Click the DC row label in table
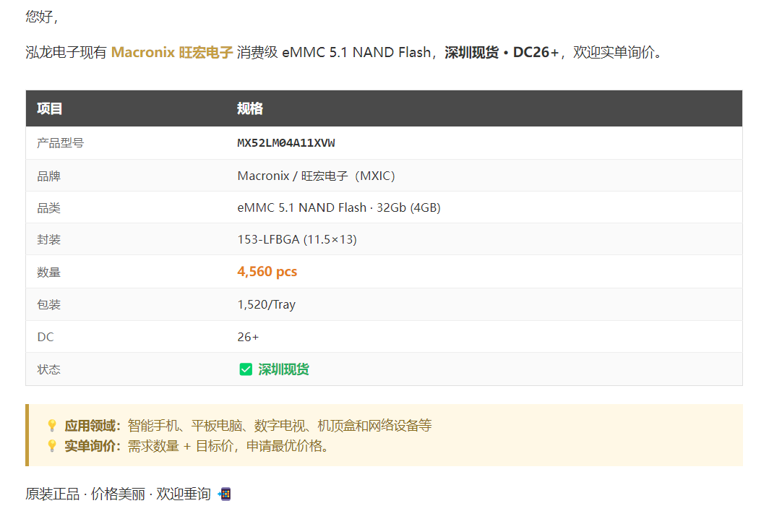Screen dimensions: 769x532 pyautogui.click(x=45, y=337)
